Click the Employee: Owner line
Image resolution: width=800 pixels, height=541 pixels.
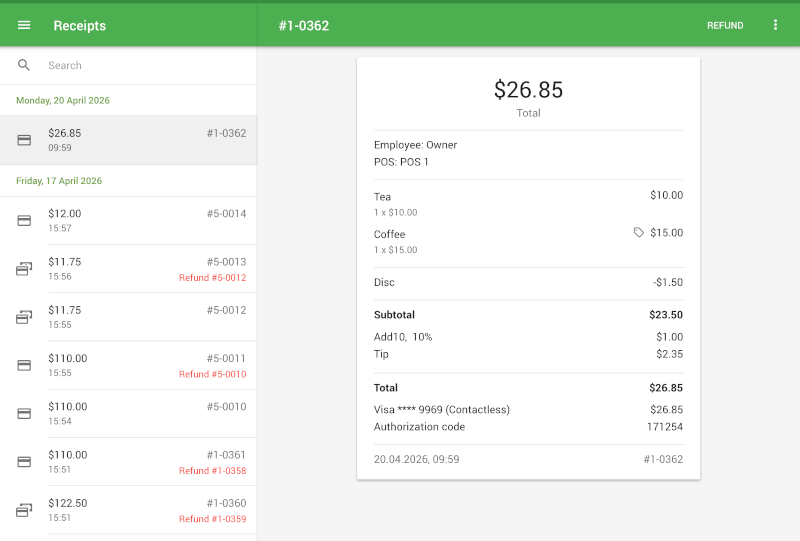[415, 145]
